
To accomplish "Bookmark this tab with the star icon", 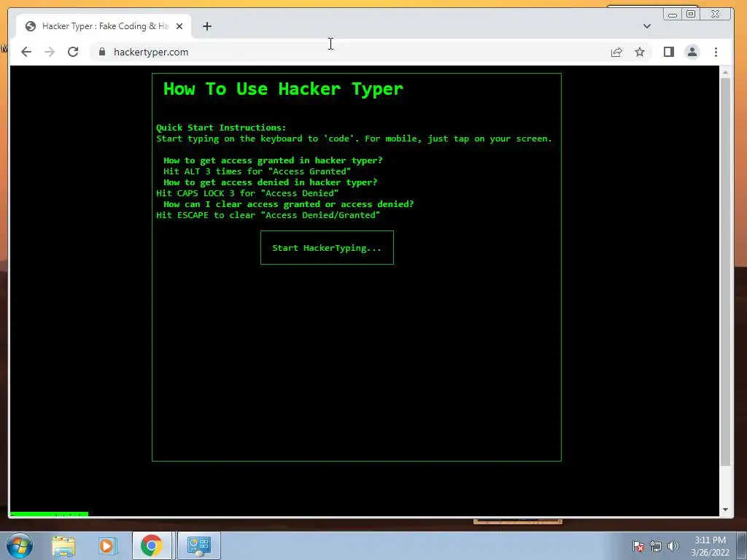I will [x=640, y=52].
